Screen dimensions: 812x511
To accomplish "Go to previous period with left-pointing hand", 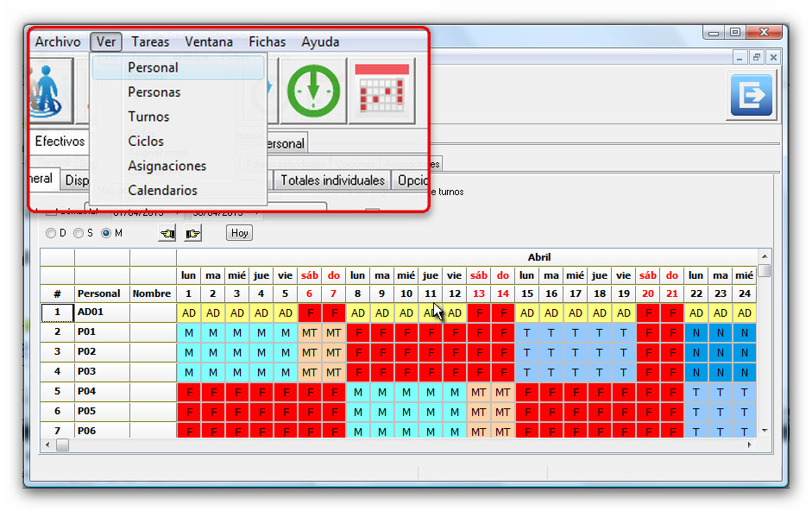I will [x=167, y=233].
